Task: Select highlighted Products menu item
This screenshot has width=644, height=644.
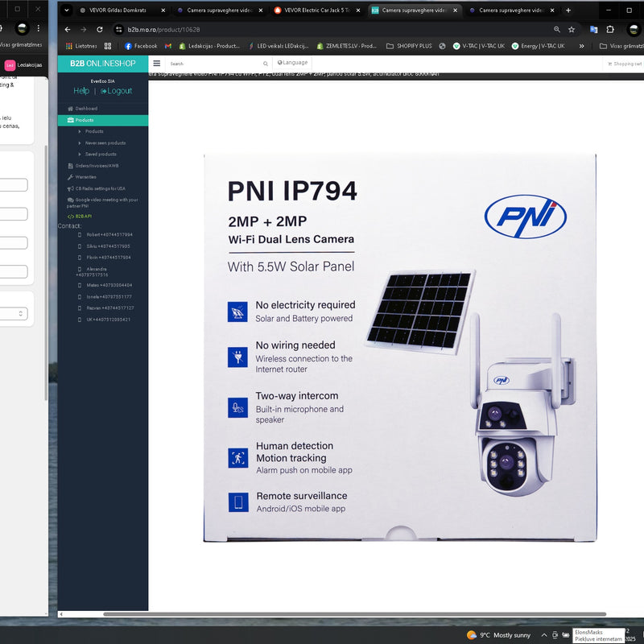Action: point(103,120)
